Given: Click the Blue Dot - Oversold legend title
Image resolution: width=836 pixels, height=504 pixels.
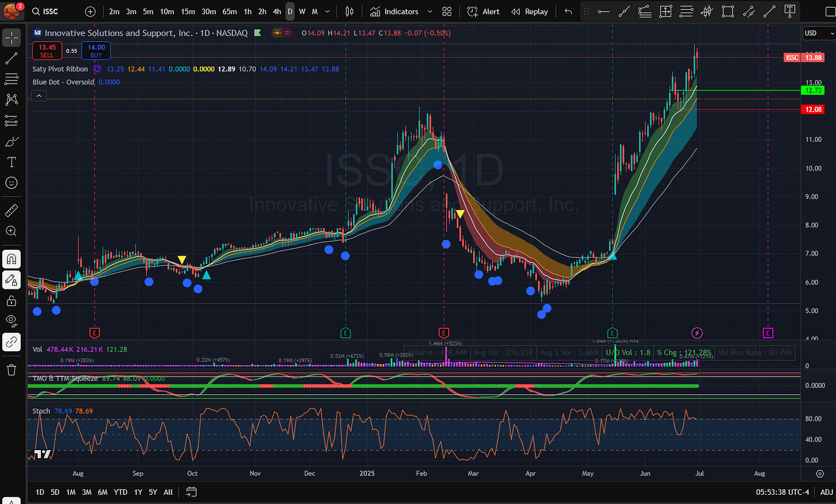Looking at the screenshot, I should coord(63,82).
